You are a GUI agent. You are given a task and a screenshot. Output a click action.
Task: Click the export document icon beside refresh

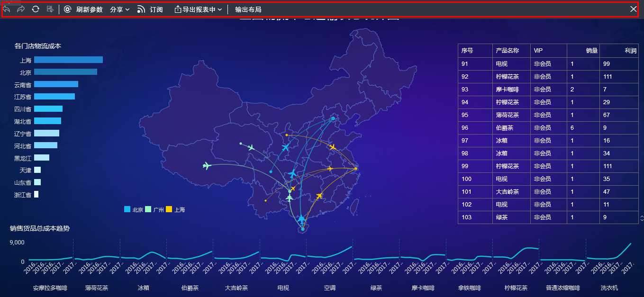pos(50,9)
